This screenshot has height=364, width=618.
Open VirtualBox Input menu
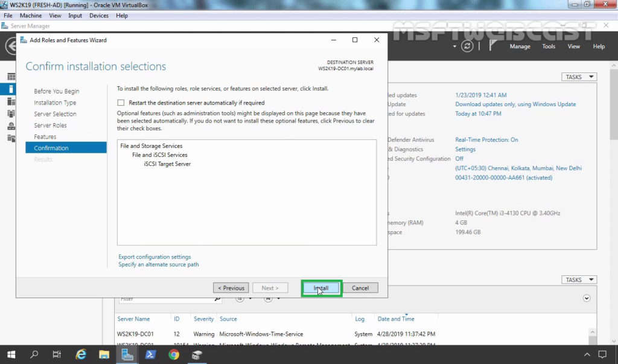click(75, 15)
